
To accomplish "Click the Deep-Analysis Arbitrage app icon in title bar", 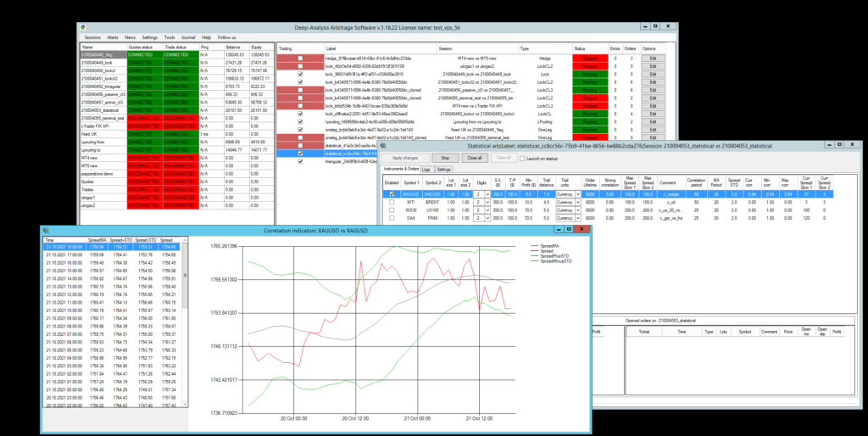I will [x=83, y=26].
